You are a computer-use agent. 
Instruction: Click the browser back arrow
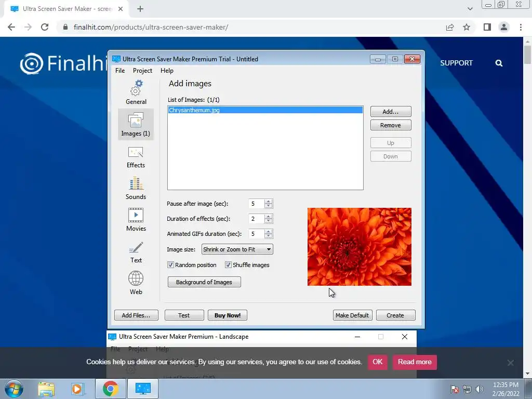point(11,27)
